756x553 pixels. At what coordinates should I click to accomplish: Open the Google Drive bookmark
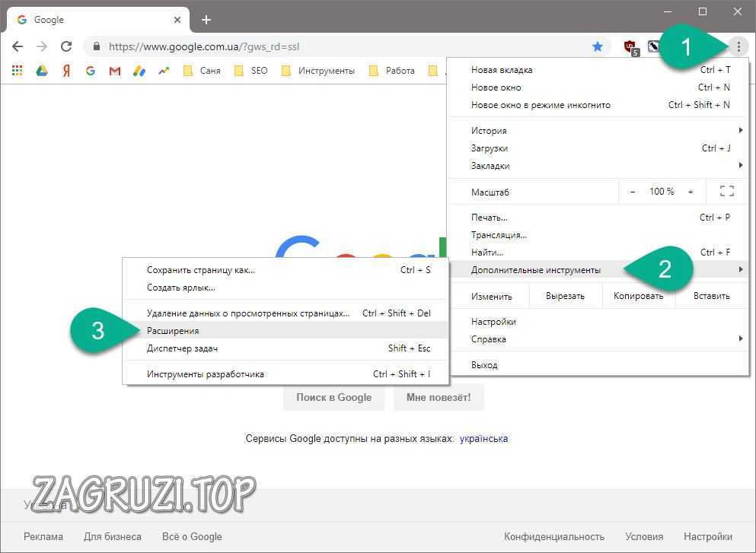[42, 71]
